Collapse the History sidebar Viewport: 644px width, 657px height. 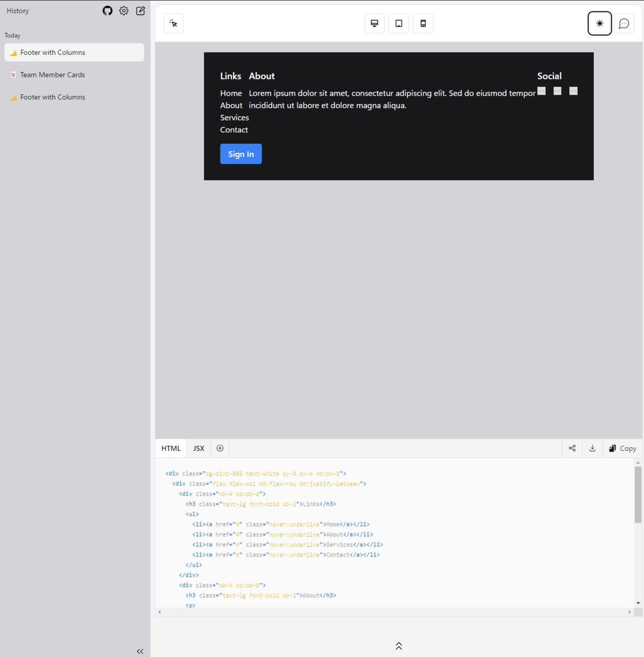point(140,650)
